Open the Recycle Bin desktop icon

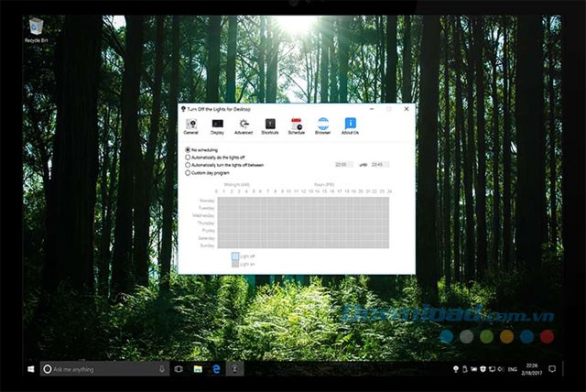[38, 28]
